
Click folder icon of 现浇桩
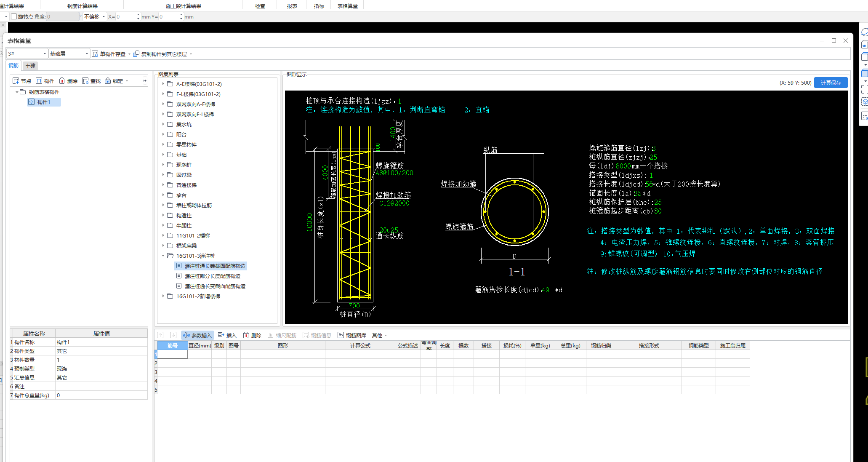point(170,165)
